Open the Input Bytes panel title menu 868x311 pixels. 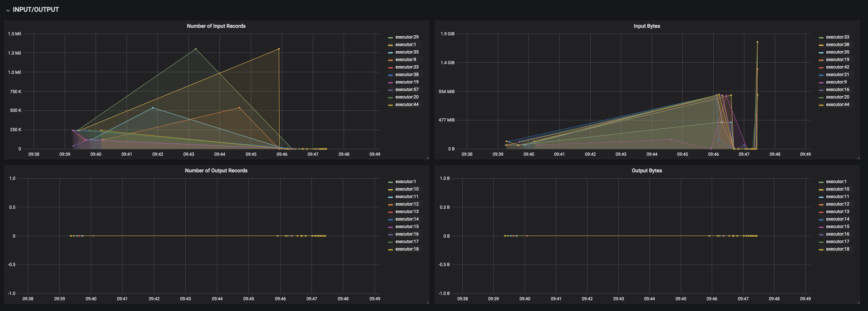tap(646, 26)
